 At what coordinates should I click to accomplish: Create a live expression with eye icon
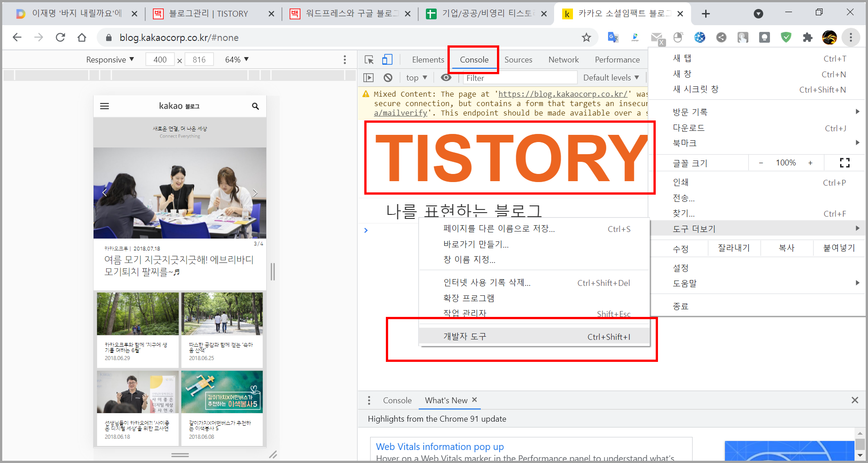click(446, 78)
